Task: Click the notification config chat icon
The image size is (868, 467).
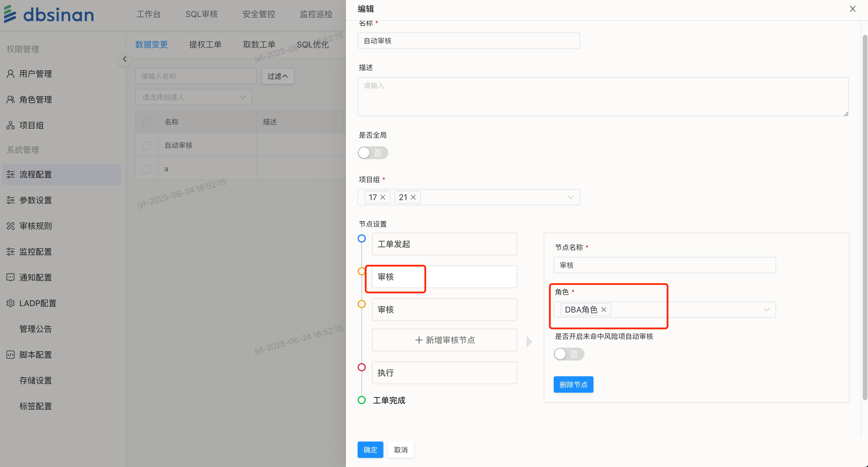Action: click(x=11, y=277)
